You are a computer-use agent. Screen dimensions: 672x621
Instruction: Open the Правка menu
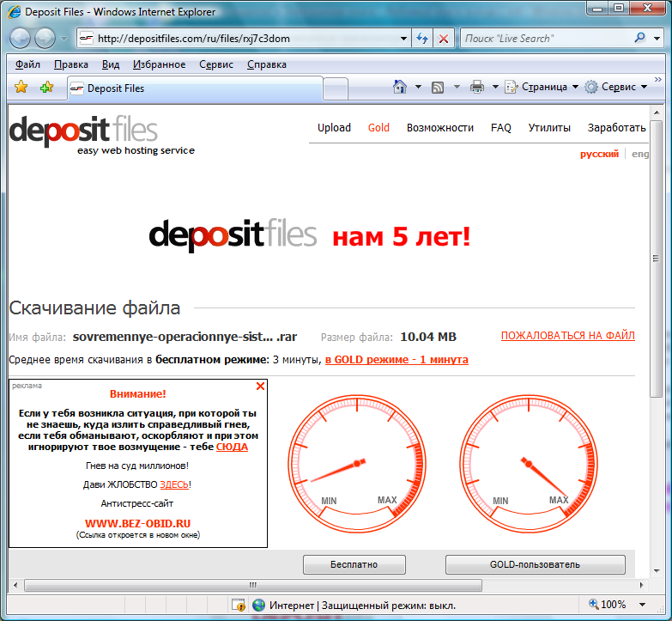click(x=71, y=64)
